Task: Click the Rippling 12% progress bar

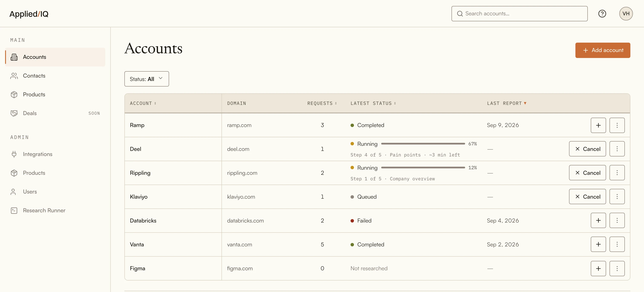Action: (423, 167)
